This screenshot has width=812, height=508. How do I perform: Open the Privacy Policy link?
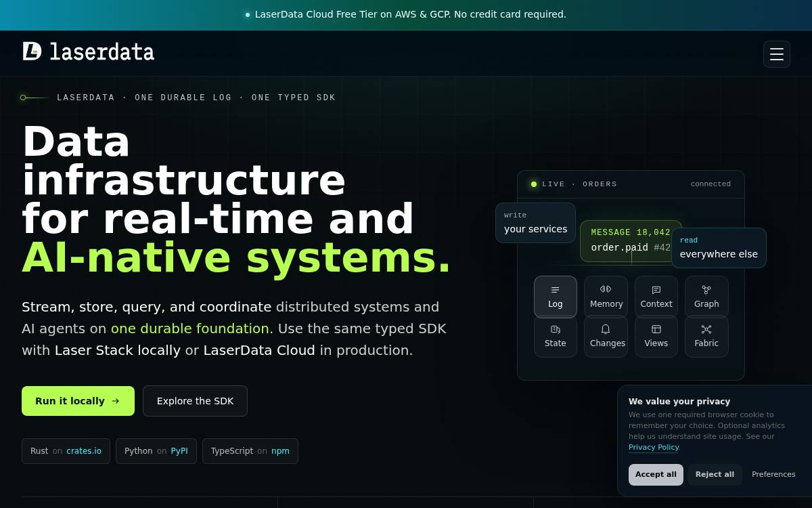tap(654, 448)
